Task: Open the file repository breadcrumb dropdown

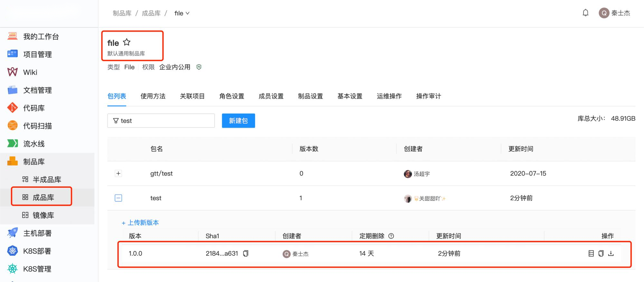Action: pyautogui.click(x=182, y=13)
